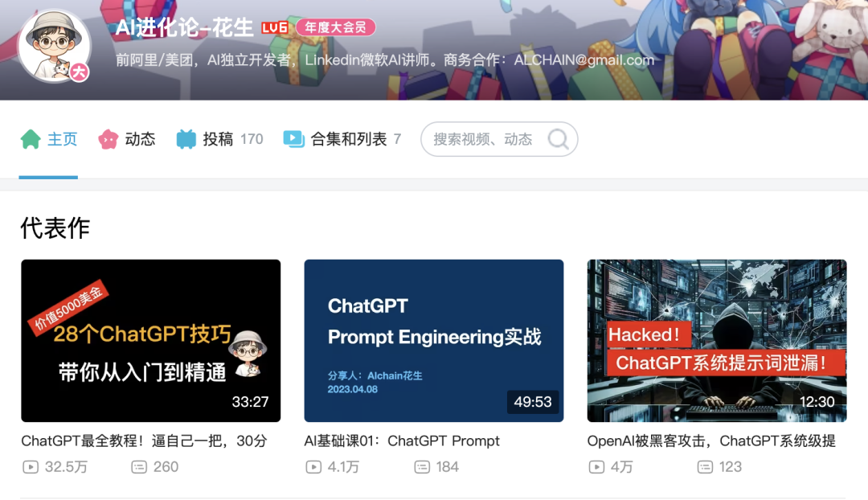The height and width of the screenshot is (500, 868).
Task: Click the play count icon beside 4万
Action: click(x=596, y=467)
